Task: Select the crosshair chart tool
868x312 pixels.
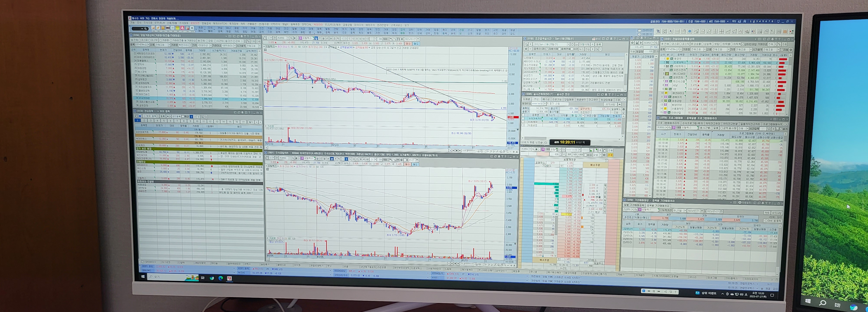Action: [722, 31]
